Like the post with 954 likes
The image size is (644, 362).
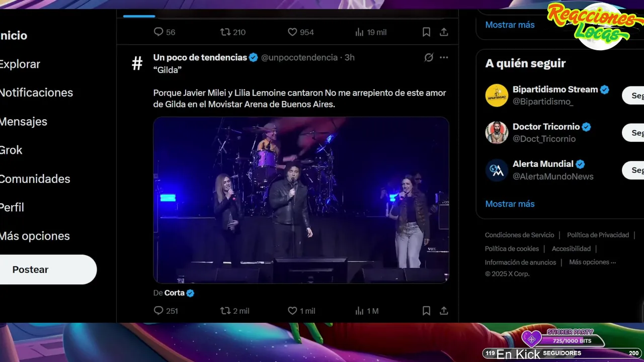click(x=300, y=32)
